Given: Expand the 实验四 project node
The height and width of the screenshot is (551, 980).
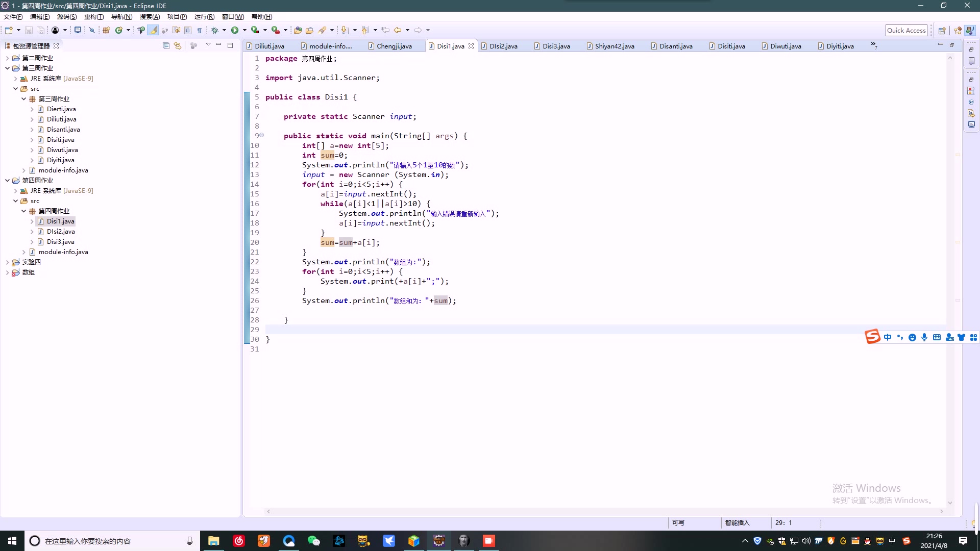Looking at the screenshot, I should click(7, 262).
